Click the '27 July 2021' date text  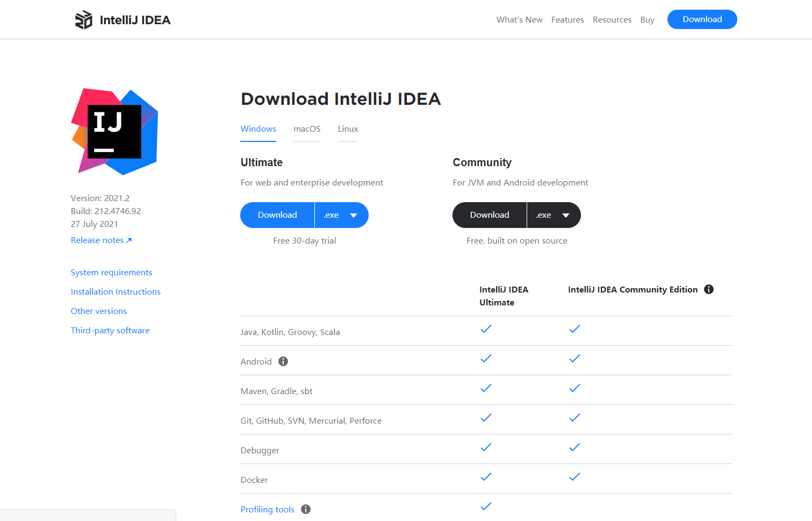[95, 224]
